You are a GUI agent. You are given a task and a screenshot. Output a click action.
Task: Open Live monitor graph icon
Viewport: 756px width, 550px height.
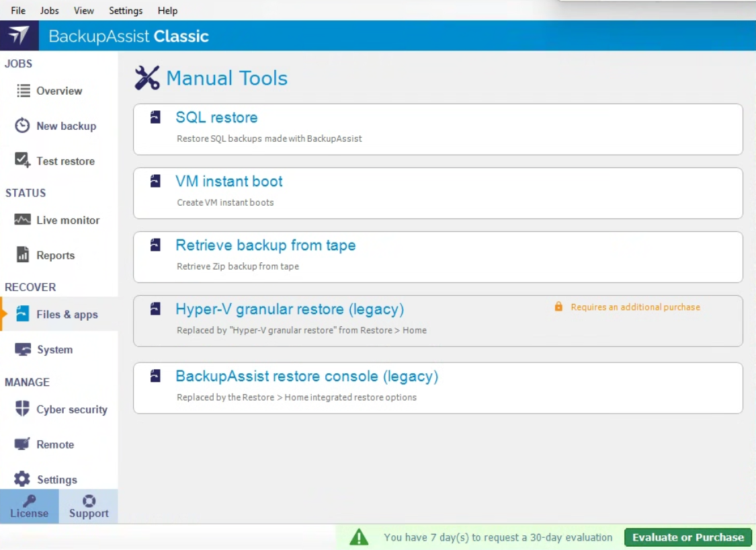(x=23, y=220)
